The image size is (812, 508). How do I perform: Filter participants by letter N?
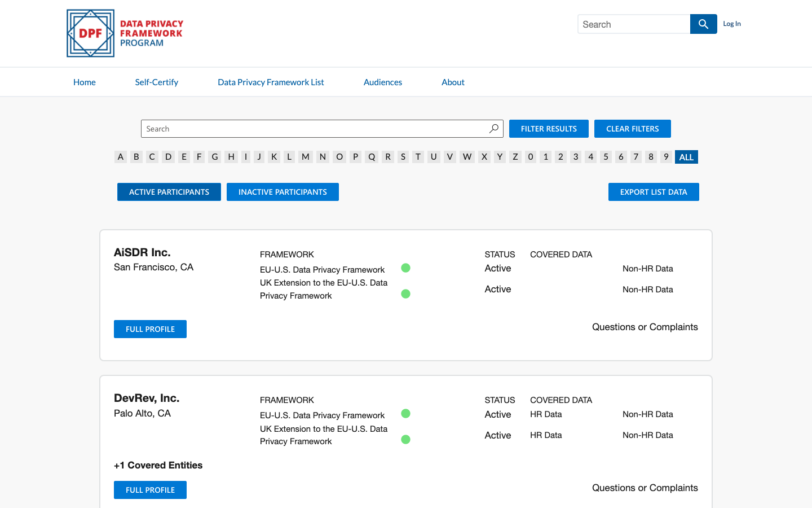click(x=323, y=157)
